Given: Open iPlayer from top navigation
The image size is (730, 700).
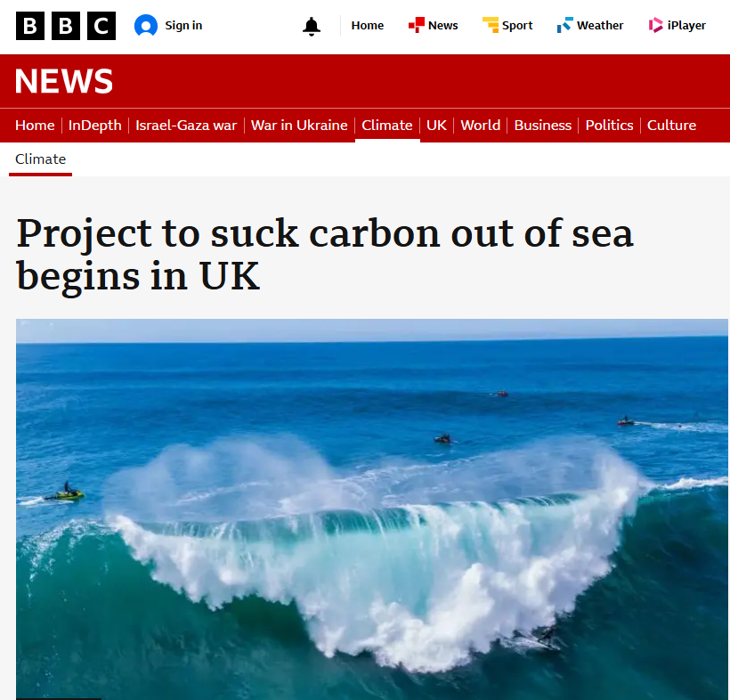Looking at the screenshot, I should (x=686, y=25).
